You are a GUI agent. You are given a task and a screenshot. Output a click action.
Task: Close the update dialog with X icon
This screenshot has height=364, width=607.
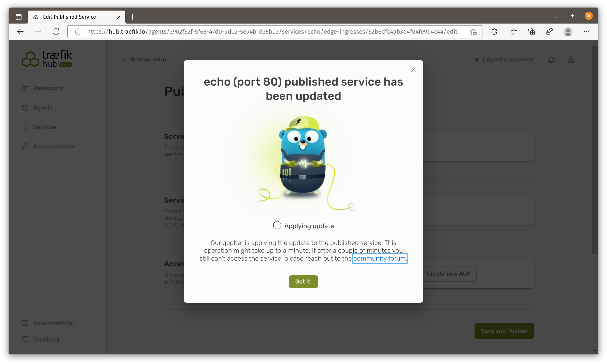point(413,70)
